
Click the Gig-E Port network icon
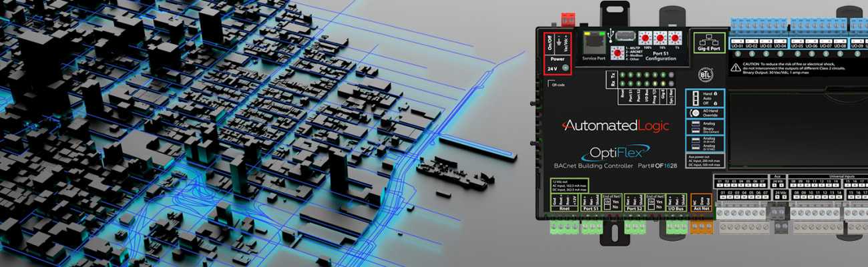pos(709,38)
